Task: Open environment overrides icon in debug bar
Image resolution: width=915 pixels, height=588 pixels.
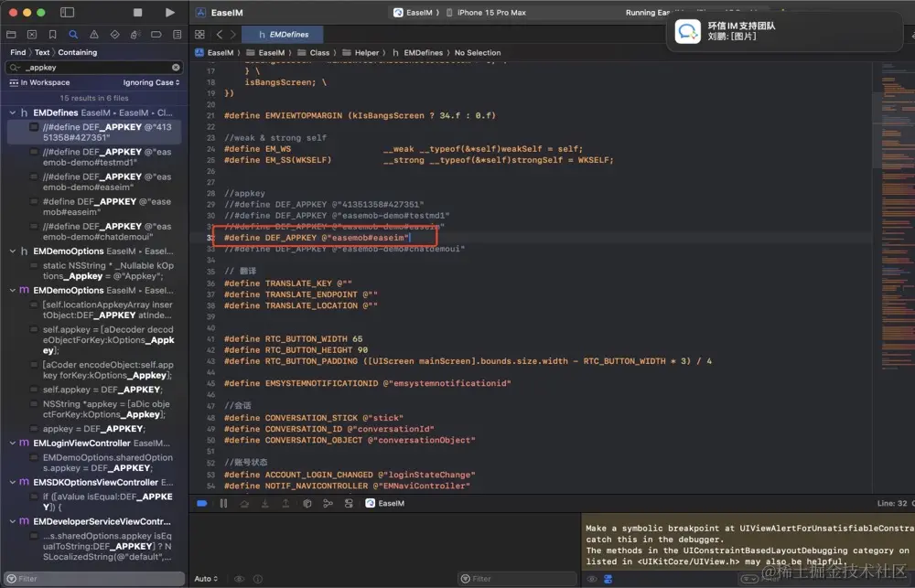Action: [x=349, y=504]
